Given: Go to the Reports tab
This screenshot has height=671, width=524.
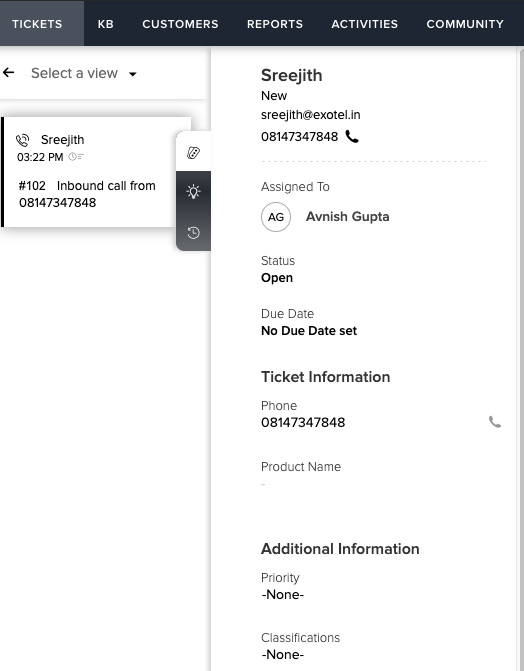Looking at the screenshot, I should pos(275,24).
